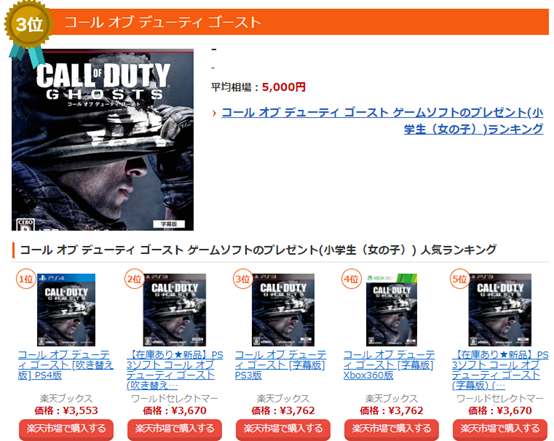The image size is (554, 441).
Task: Click the orange arrow beside the ranking link
Action: tap(214, 113)
